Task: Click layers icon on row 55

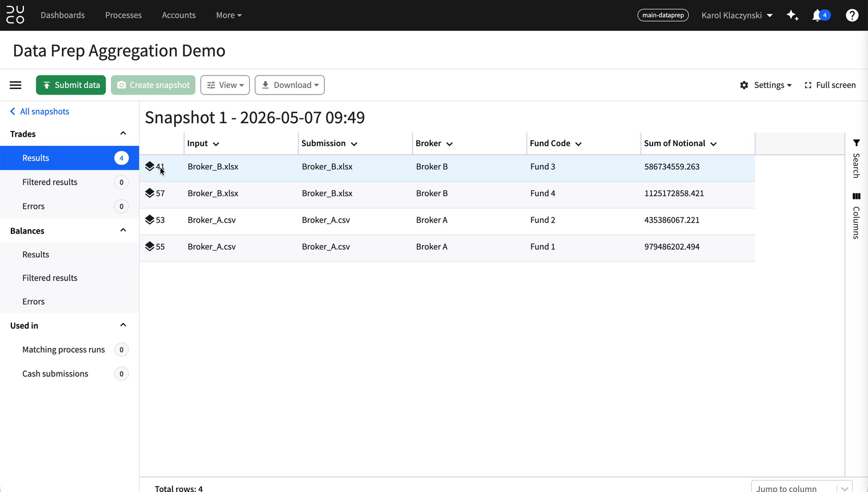Action: tap(150, 246)
